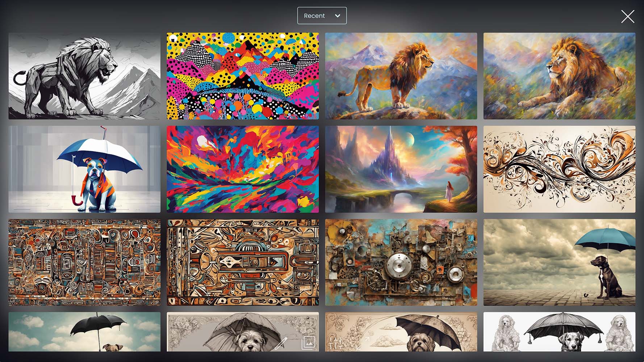Select the black-and-white geometric lion image
644x362 pixels.
click(84, 76)
